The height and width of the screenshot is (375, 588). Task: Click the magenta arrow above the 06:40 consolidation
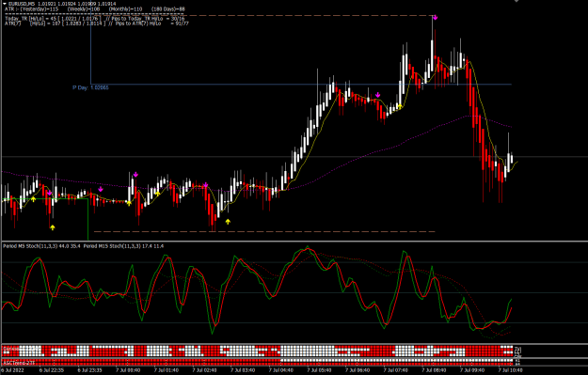coord(377,95)
